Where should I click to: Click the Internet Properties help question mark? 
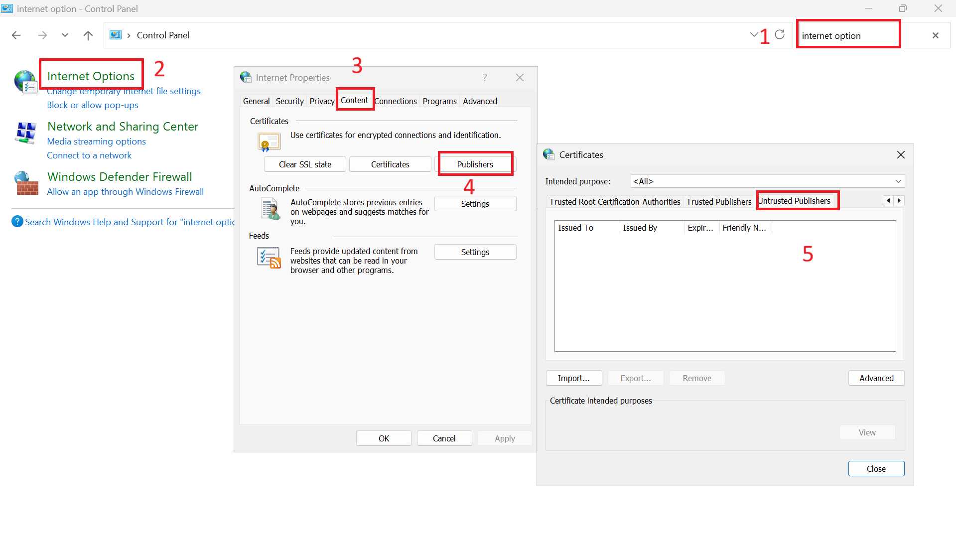[x=485, y=77]
